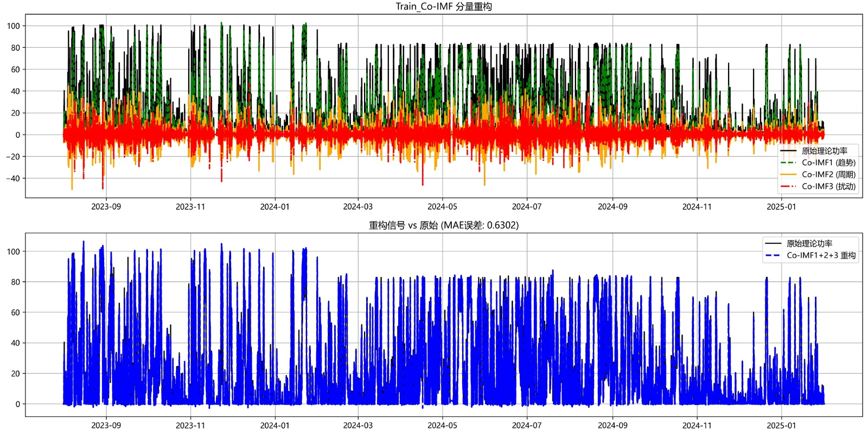Click the 2024-01 tick on the top chart
The image size is (868, 430).
(275, 207)
